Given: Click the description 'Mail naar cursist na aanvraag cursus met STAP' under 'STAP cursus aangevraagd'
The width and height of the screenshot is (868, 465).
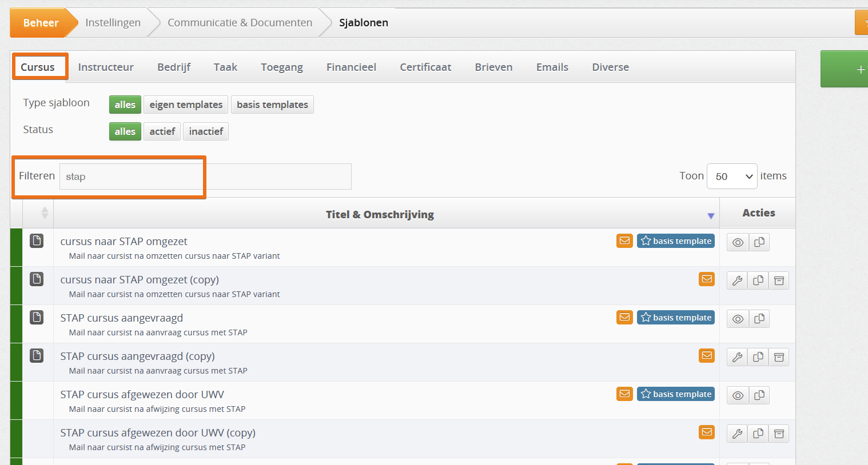Looking at the screenshot, I should pyautogui.click(x=158, y=332).
